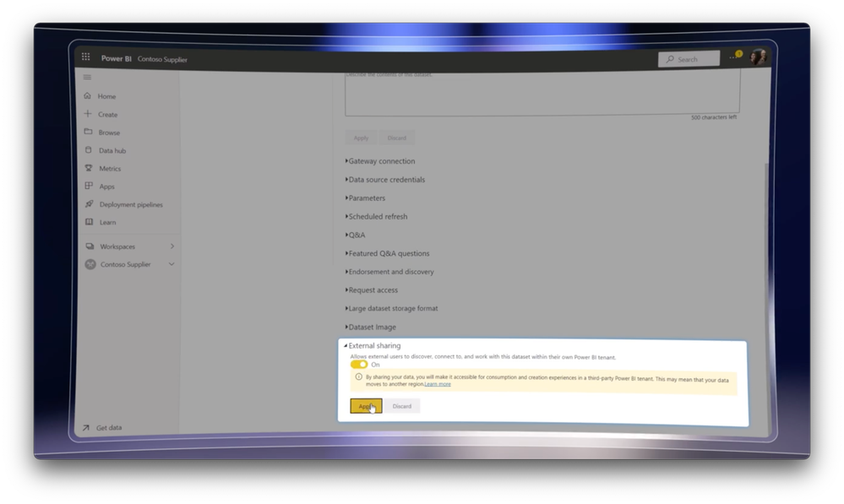Expand the Q&A section
This screenshot has width=844, height=504.
pos(355,235)
